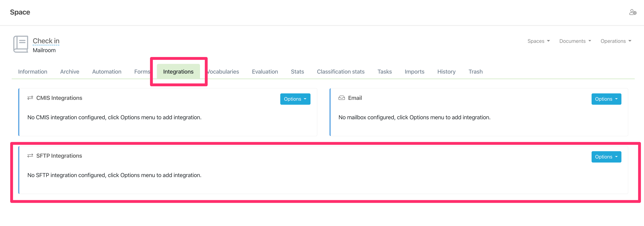The height and width of the screenshot is (226, 644).
Task: Click the CMIS Integrations arrows icon
Action: 30,98
